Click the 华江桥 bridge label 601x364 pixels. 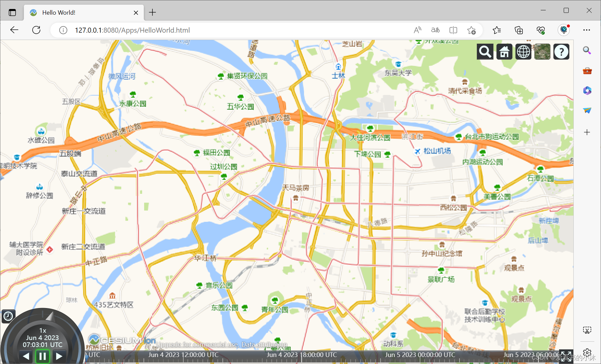[205, 258]
